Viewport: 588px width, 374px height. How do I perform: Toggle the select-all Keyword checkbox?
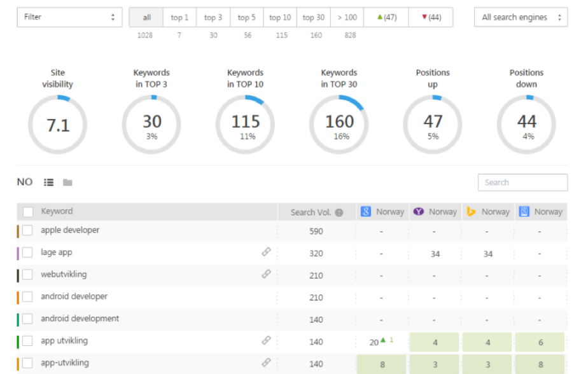tap(28, 212)
